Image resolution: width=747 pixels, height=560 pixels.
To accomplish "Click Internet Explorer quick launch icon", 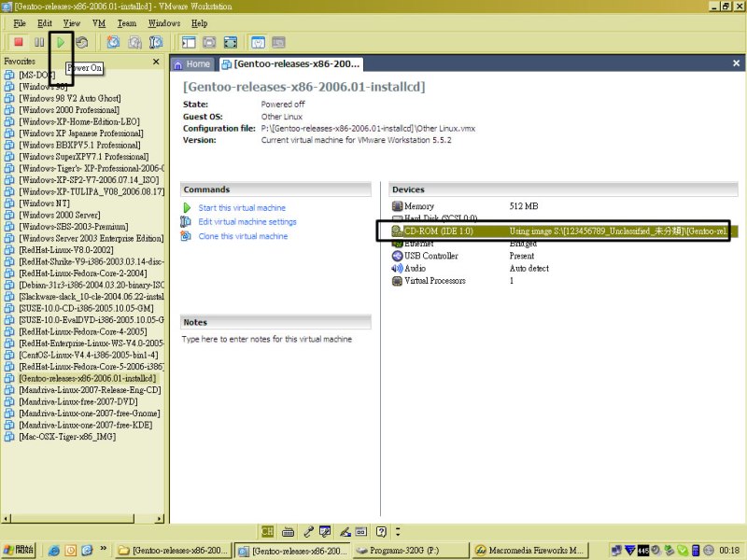I will (54, 551).
